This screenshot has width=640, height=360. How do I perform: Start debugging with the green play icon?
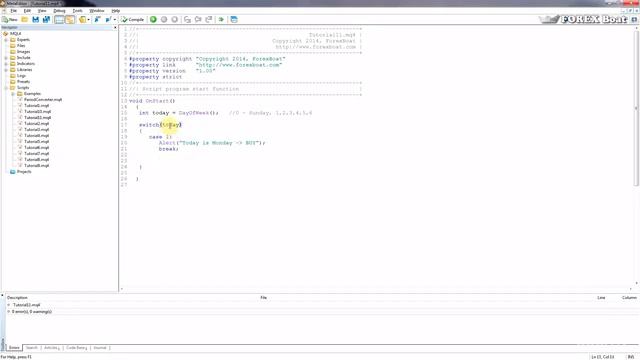(x=153, y=20)
